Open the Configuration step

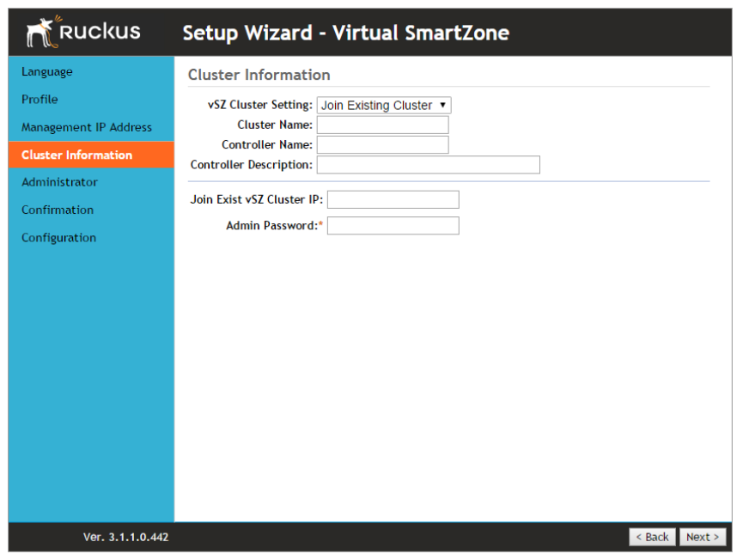click(58, 238)
